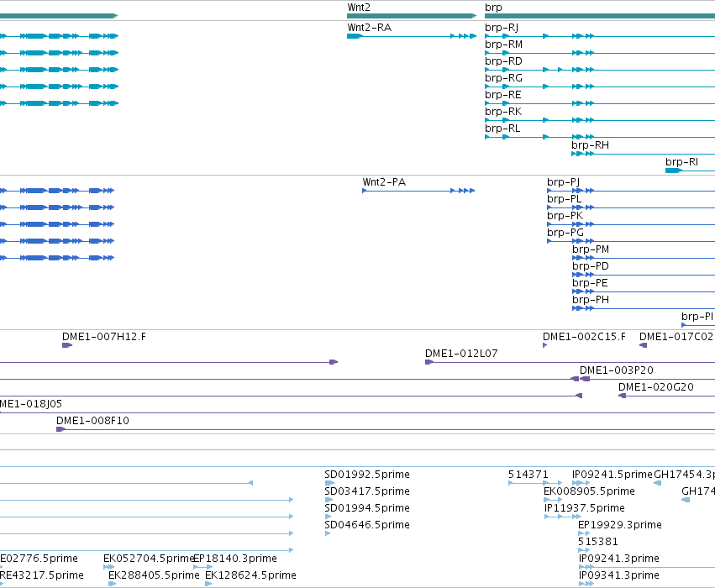Select the Wnt2 gene label
The height and width of the screenshot is (588, 715).
(x=359, y=8)
